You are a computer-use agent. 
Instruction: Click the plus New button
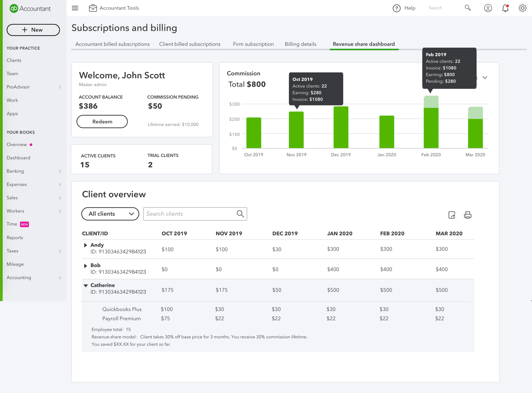coord(33,30)
